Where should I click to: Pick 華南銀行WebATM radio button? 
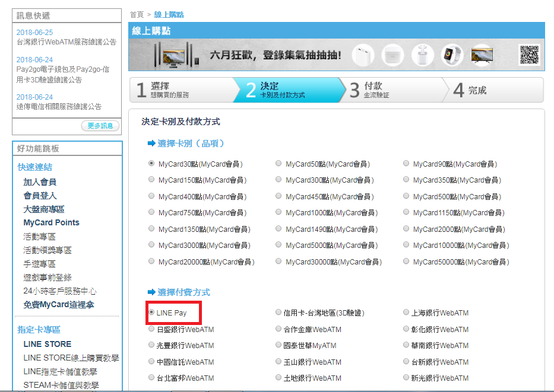point(406,345)
